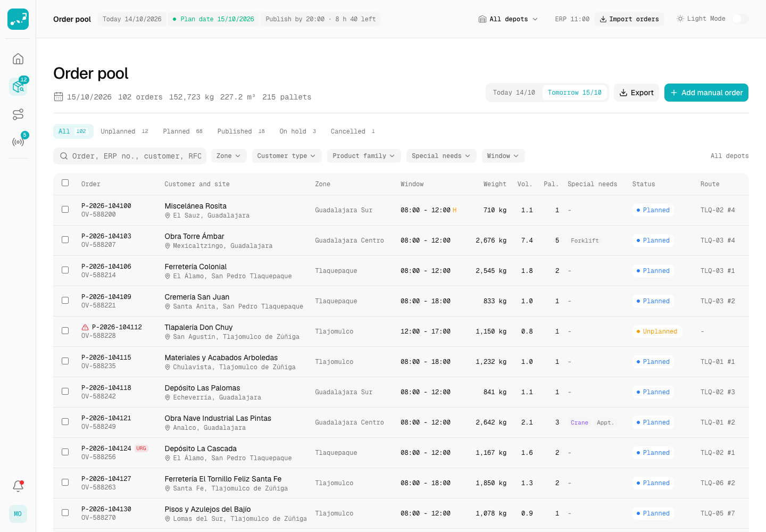Open the routes sidebar icon
766x532 pixels.
(x=18, y=114)
